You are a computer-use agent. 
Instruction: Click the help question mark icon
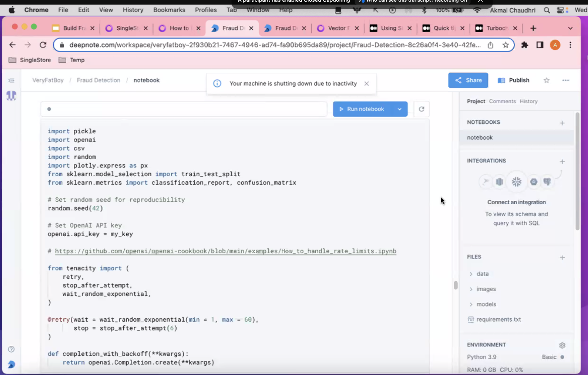[x=11, y=349]
